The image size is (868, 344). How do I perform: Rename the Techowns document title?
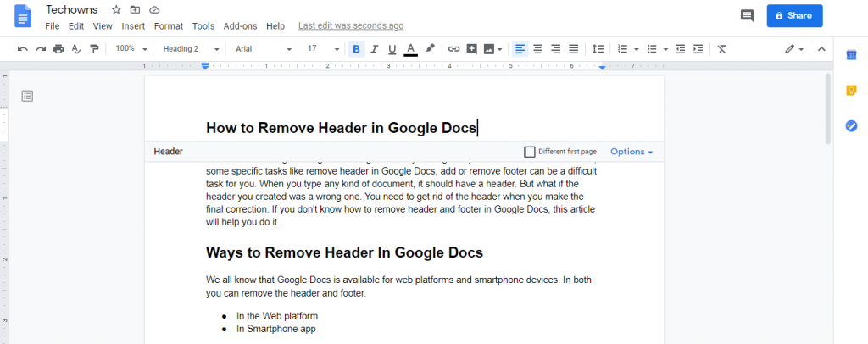click(x=71, y=9)
